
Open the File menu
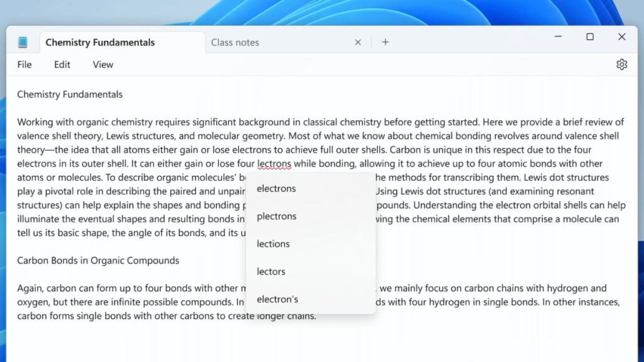click(24, 64)
